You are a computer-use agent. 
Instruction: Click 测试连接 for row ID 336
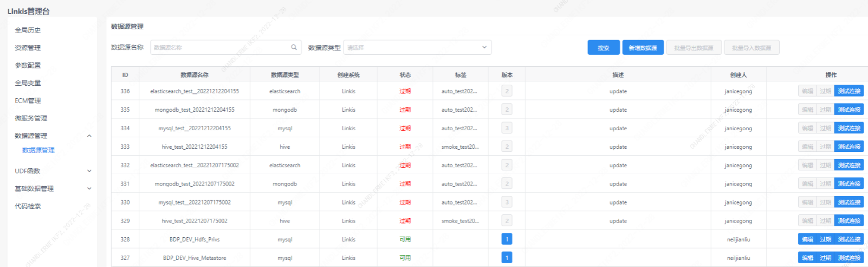coord(848,91)
